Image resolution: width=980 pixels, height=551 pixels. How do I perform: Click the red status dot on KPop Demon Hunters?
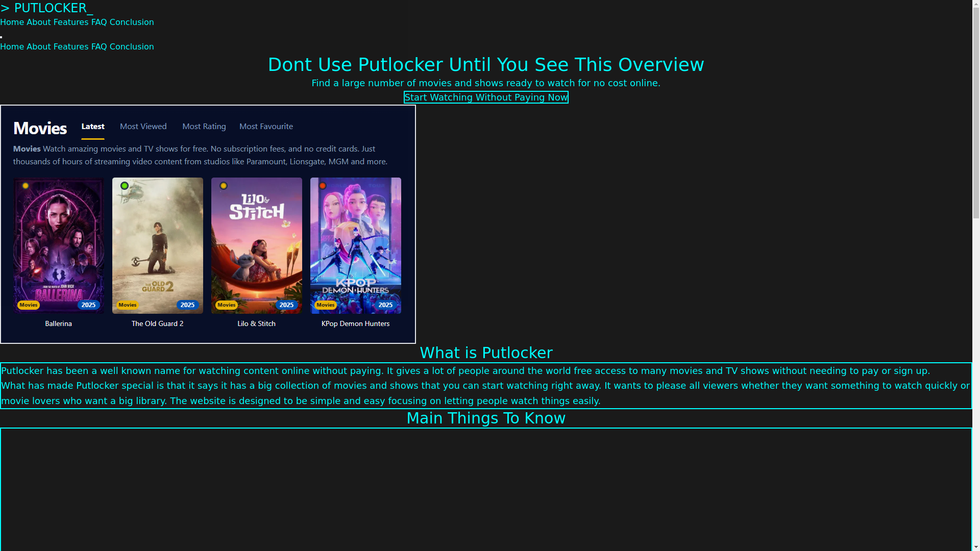click(323, 186)
